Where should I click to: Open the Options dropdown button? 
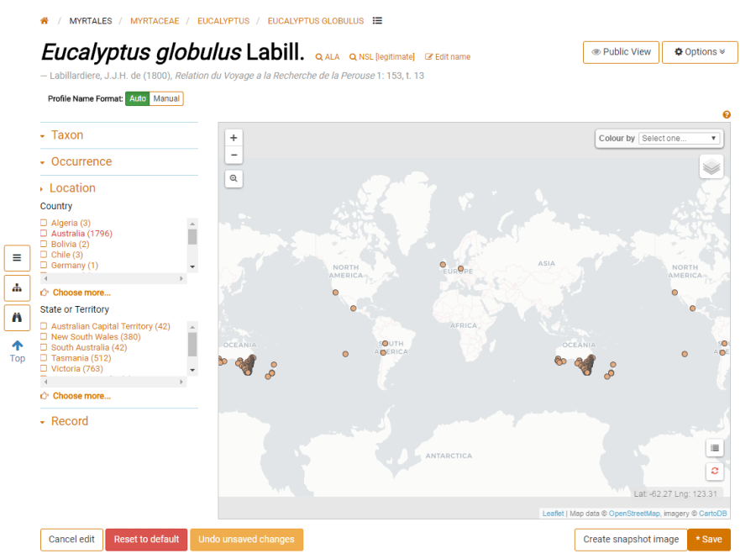(x=700, y=52)
